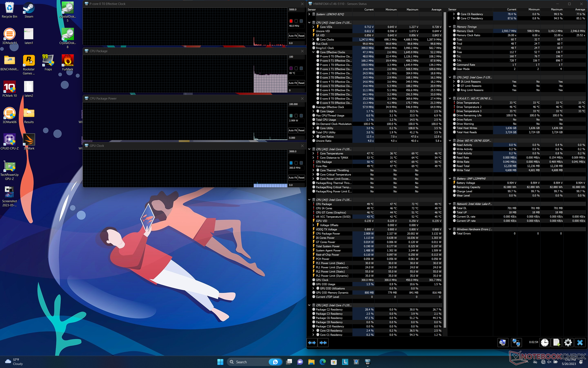The image size is (588, 368).
Task: Expand the Core VIDs row
Action: pos(313,27)
